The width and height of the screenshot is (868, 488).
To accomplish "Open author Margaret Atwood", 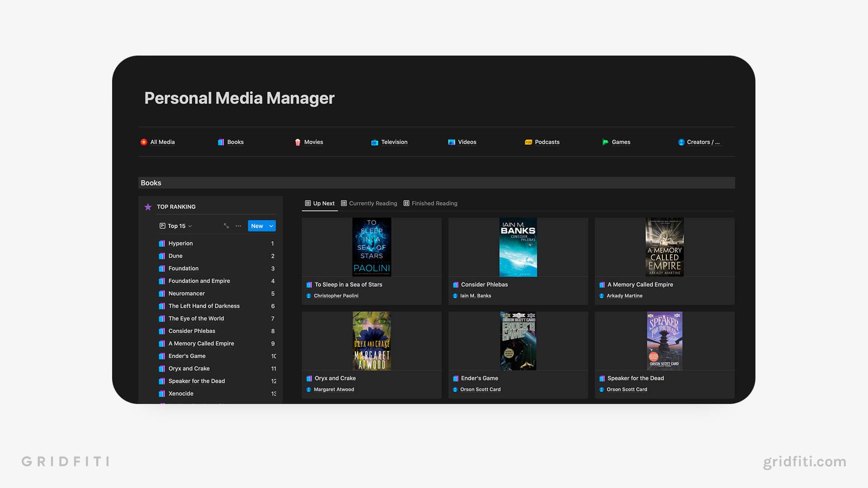I will (334, 389).
